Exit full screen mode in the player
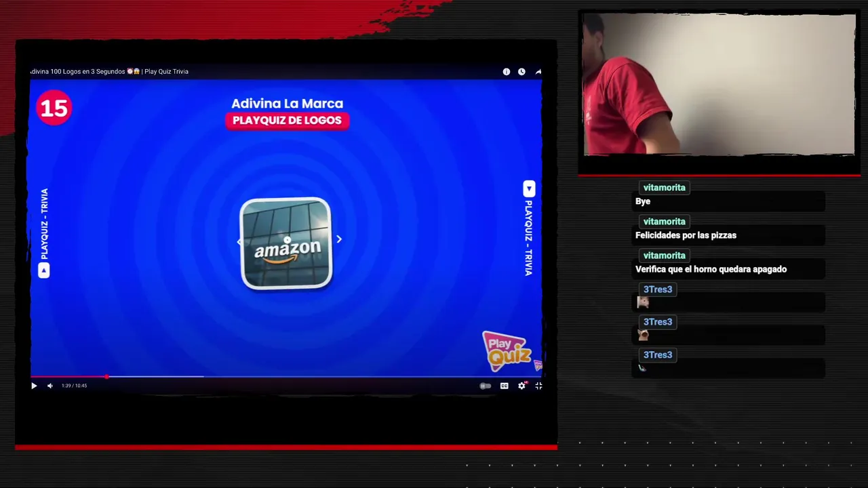This screenshot has width=868, height=488. pos(538,386)
